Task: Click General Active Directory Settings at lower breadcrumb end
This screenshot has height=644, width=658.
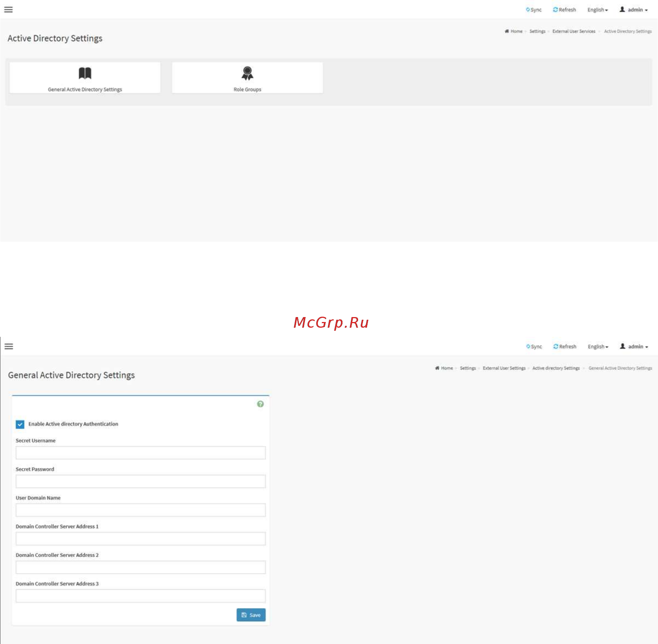Action: (620, 368)
